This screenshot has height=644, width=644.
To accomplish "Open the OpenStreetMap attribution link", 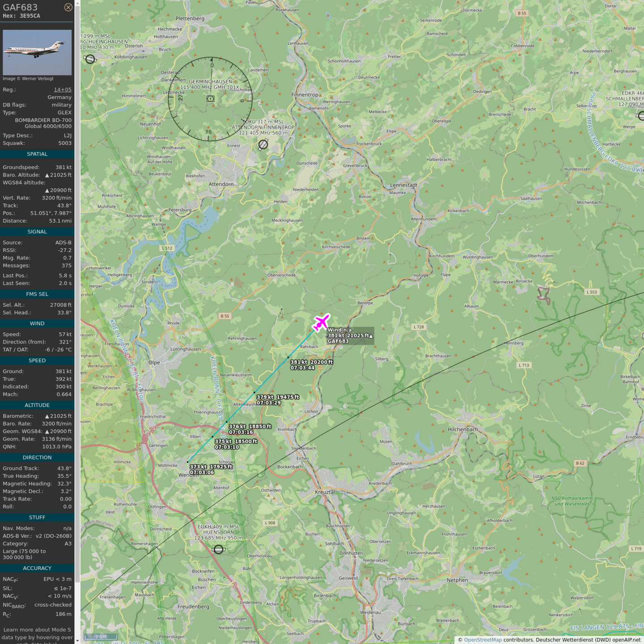I will (x=483, y=640).
